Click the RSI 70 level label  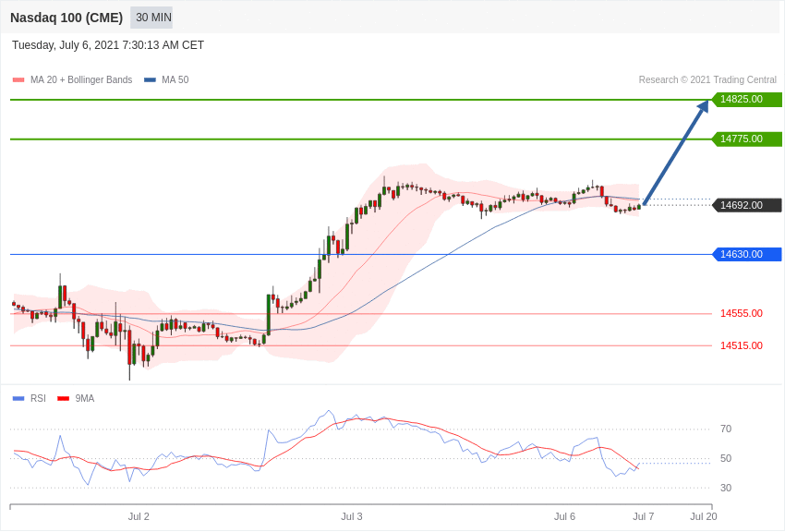click(x=726, y=429)
